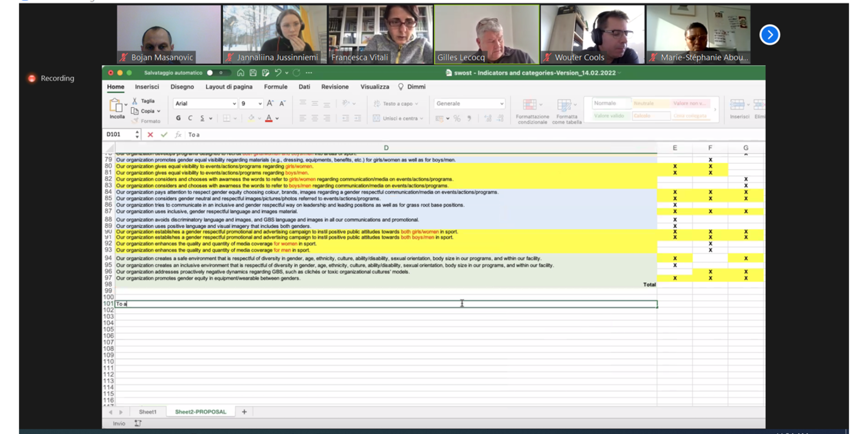Click the red font color swatch
The height and width of the screenshot is (434, 868).
tap(269, 118)
